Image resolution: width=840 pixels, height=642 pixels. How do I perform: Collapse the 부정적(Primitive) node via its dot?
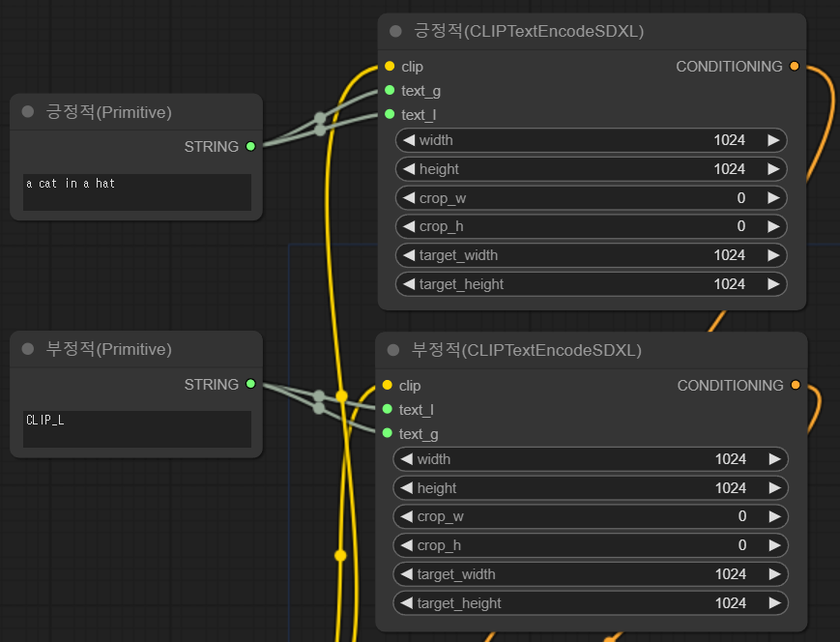[28, 349]
